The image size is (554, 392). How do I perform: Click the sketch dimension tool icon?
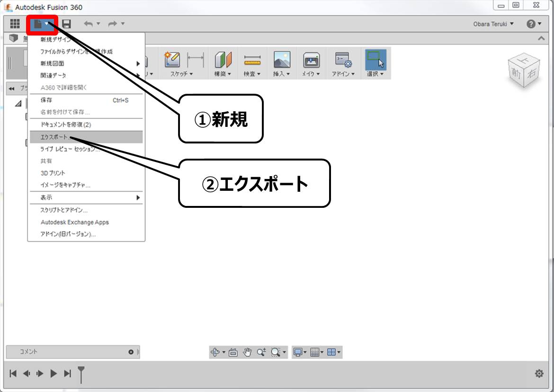[196, 59]
